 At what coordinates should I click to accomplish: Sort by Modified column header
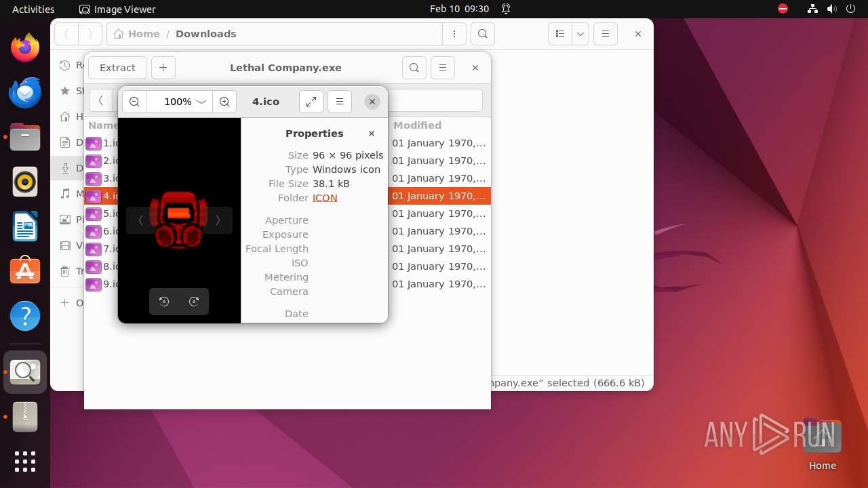(x=417, y=125)
